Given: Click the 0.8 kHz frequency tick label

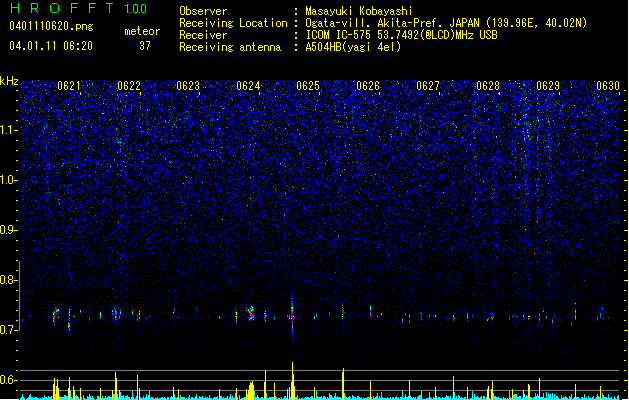Looking at the screenshot, I should point(9,280).
